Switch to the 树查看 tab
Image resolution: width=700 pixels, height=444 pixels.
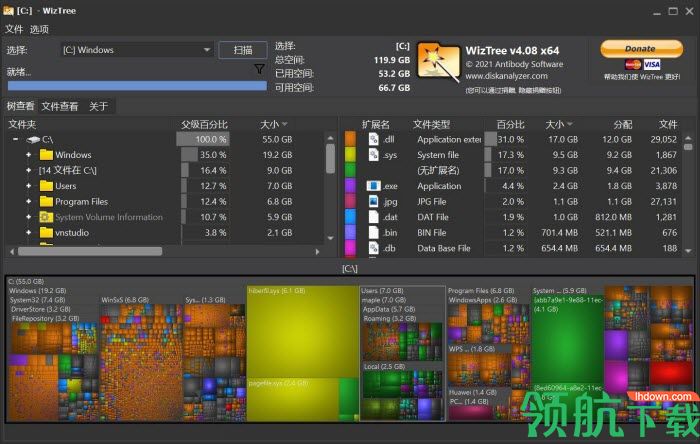coord(20,106)
